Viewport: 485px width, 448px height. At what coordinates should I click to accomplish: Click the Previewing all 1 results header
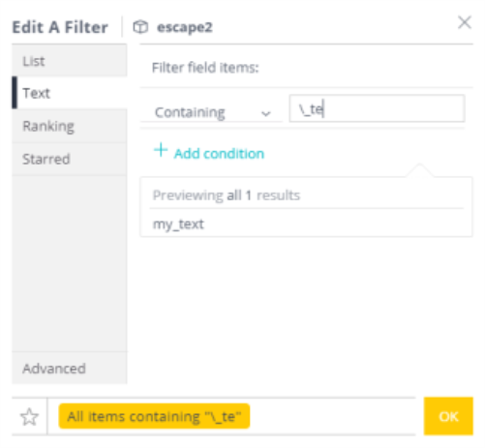coord(227,195)
